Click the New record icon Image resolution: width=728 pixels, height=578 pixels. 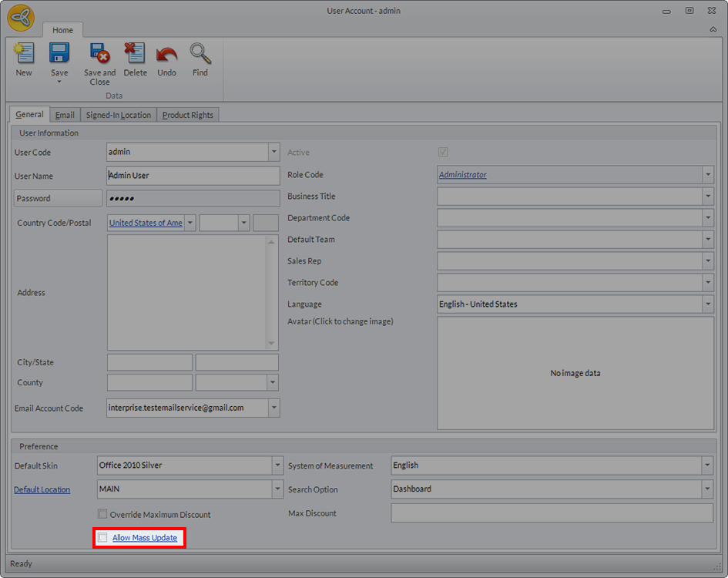click(x=24, y=54)
